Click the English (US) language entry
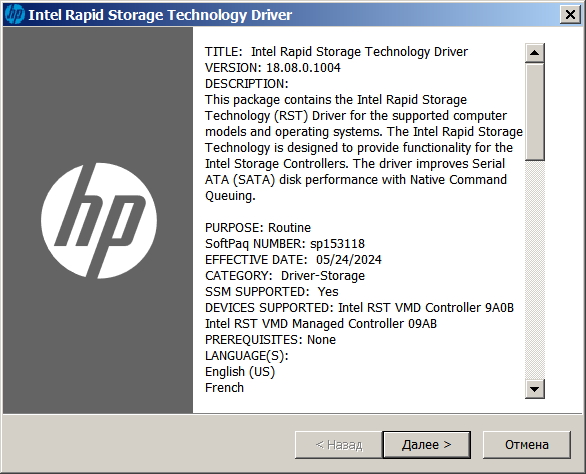This screenshot has height=474, width=586. click(x=240, y=372)
